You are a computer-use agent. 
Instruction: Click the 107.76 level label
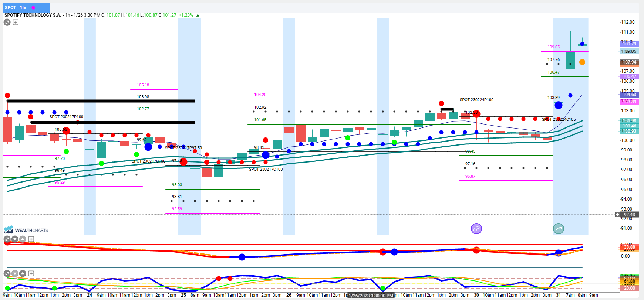(554, 59)
